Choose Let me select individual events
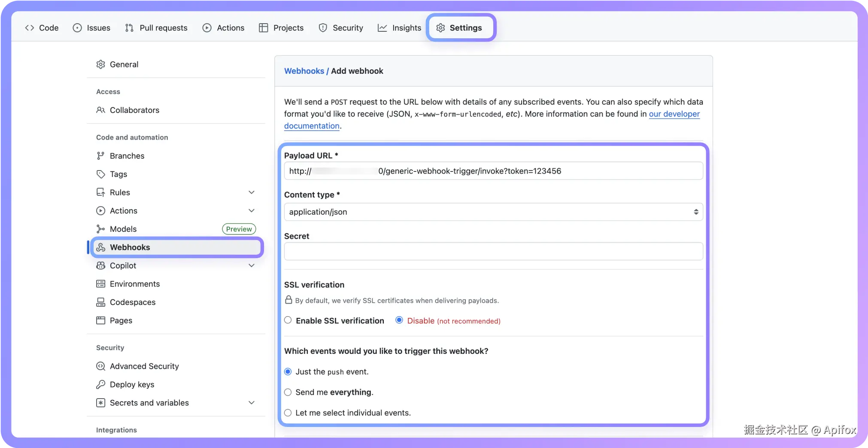868x448 pixels. tap(288, 413)
